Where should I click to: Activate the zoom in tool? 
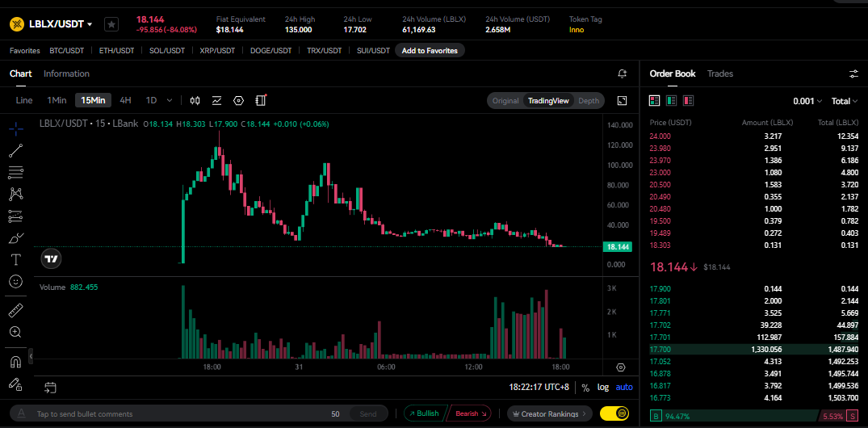point(16,332)
